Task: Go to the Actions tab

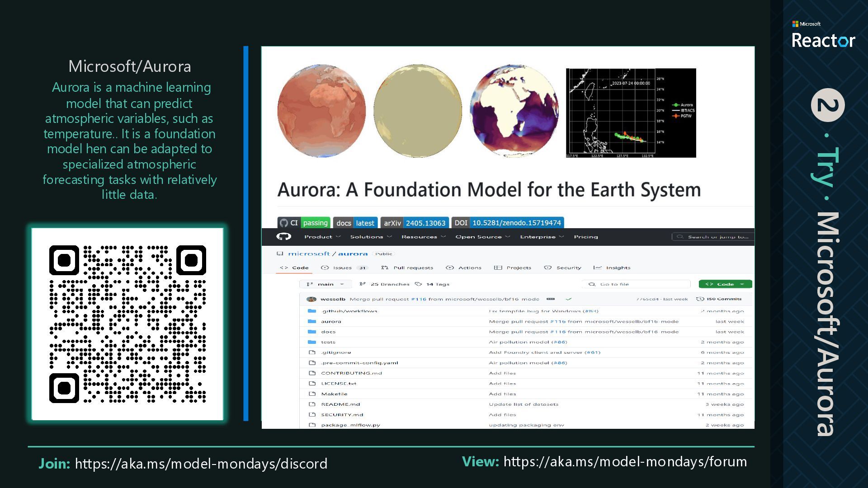Action: [x=463, y=268]
